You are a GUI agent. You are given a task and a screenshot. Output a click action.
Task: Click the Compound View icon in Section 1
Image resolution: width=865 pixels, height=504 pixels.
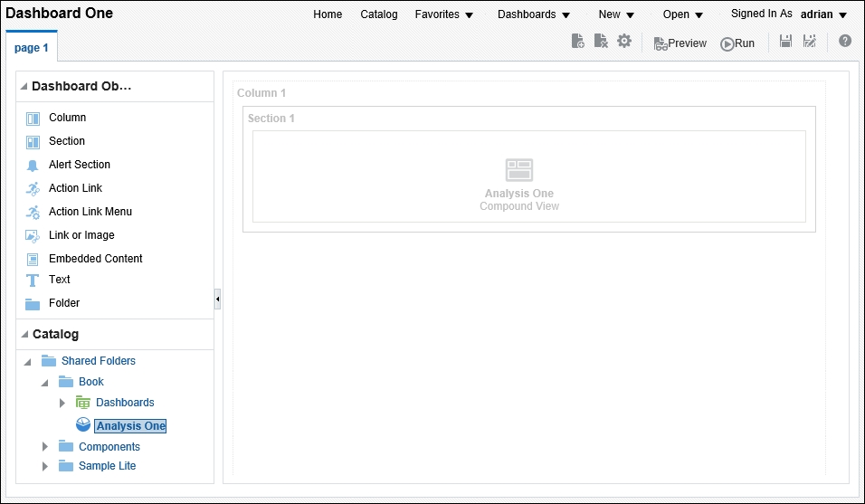point(519,170)
